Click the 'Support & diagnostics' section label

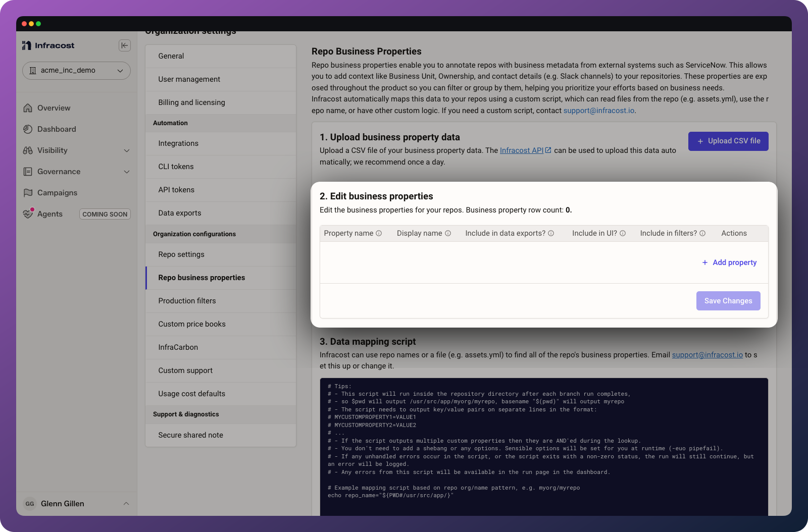click(x=186, y=414)
